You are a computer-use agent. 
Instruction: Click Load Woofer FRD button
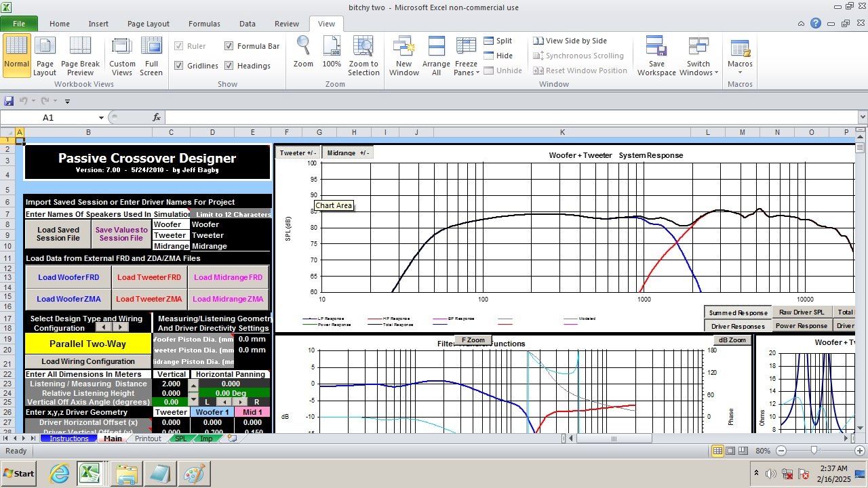[68, 277]
